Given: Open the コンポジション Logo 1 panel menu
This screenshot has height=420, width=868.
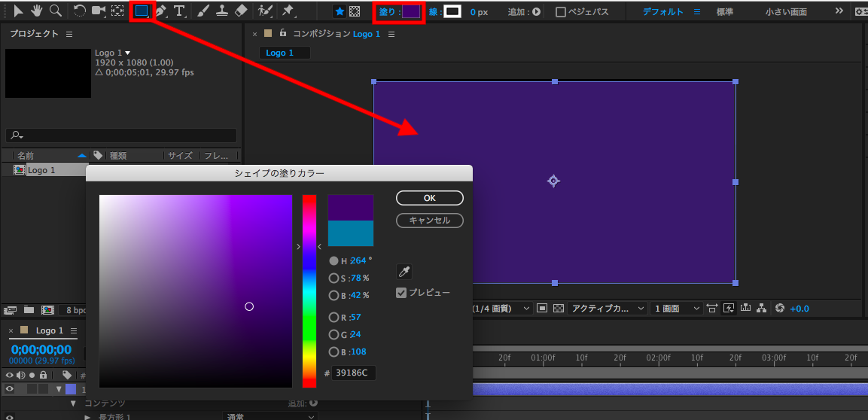Looking at the screenshot, I should [x=391, y=34].
